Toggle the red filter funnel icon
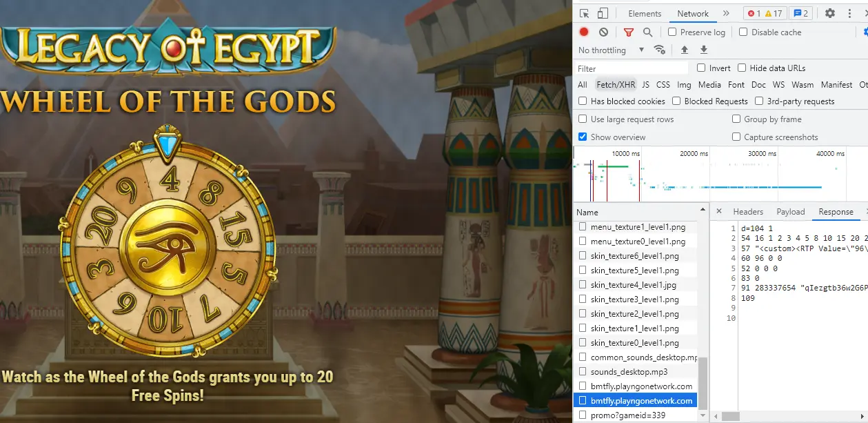Screen dimensions: 868x423 628,32
